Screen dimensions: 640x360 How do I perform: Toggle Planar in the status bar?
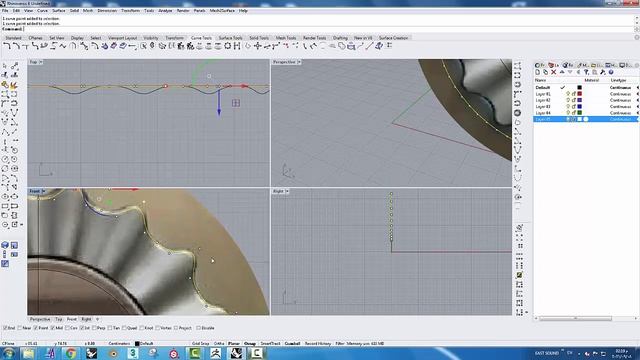pyautogui.click(x=234, y=344)
